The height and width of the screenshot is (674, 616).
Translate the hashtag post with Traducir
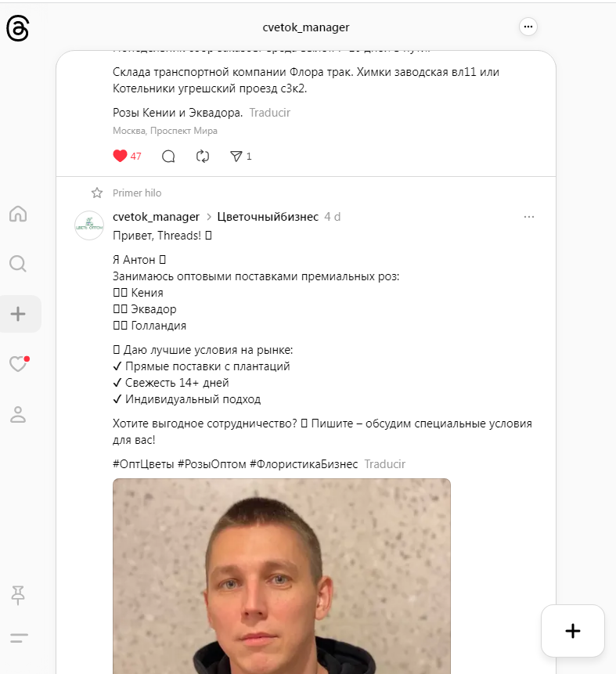coord(385,464)
